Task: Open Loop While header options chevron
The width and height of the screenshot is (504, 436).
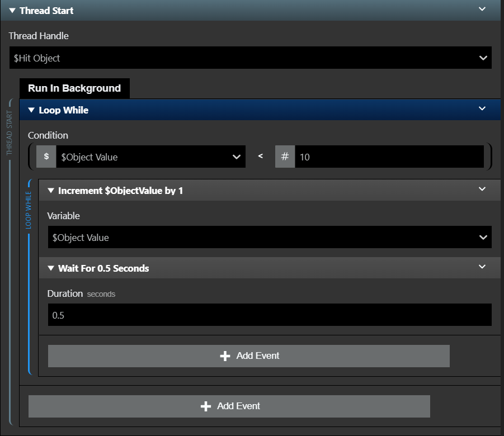Action: pos(482,108)
